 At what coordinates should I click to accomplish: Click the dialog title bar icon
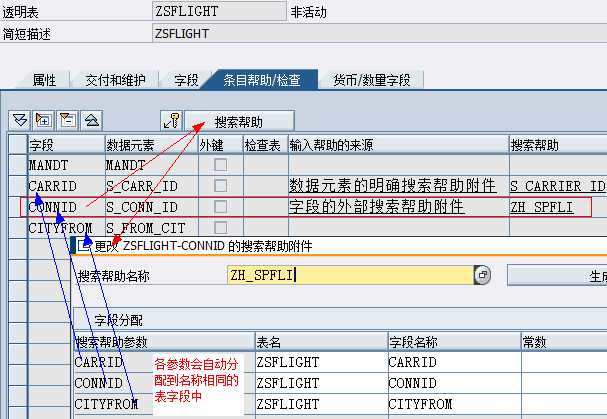click(x=85, y=247)
